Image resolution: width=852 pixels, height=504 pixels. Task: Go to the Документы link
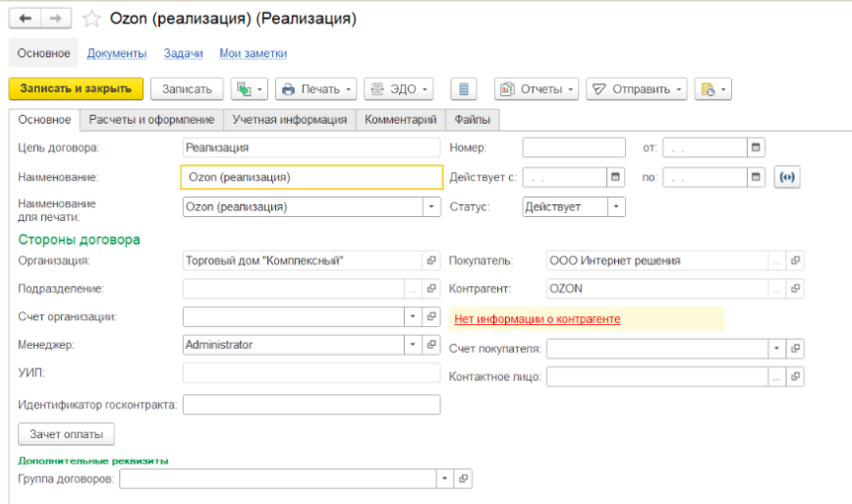[116, 53]
